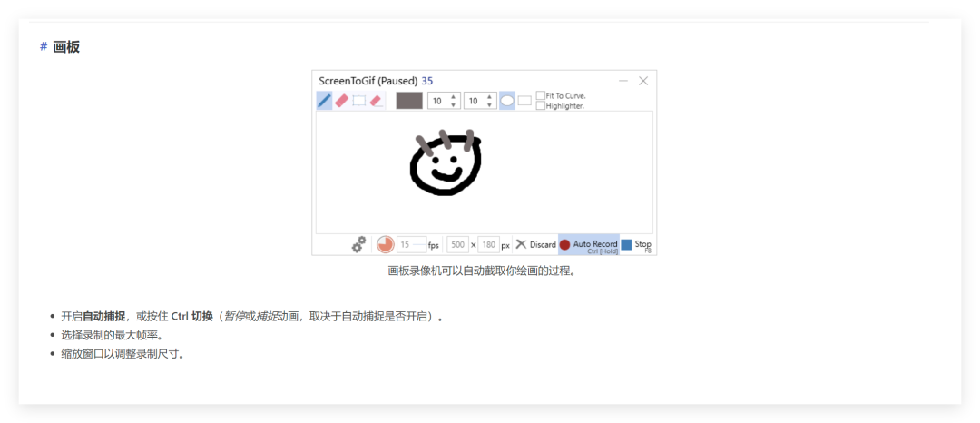The width and height of the screenshot is (980, 423).
Task: Click the bullet text 选择录制的最大帧率
Action: pos(112,335)
